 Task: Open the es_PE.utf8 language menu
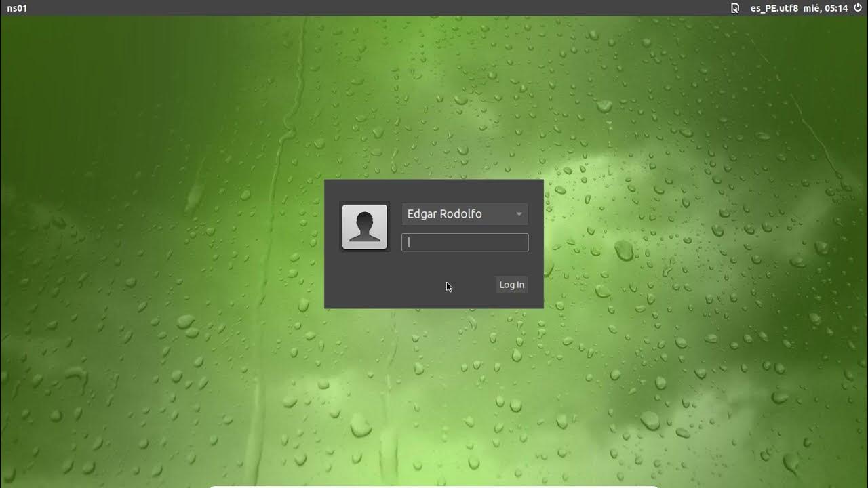(774, 8)
